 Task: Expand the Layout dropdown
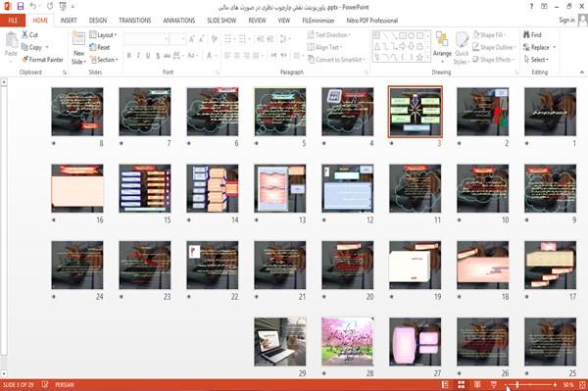click(104, 35)
